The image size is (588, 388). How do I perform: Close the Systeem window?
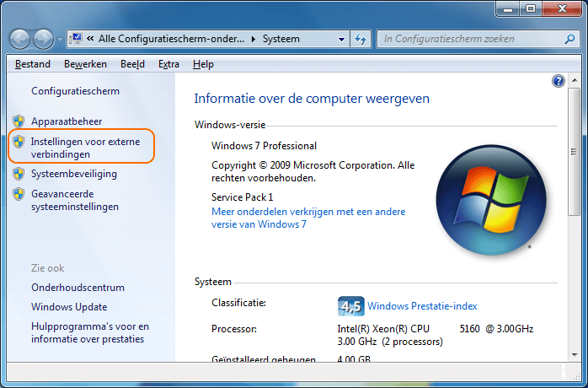(x=562, y=9)
